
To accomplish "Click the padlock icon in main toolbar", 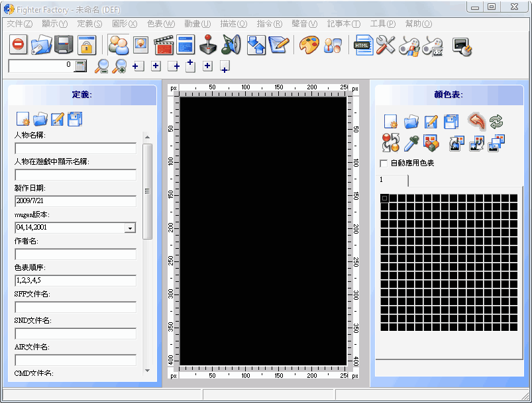I will coord(87,44).
